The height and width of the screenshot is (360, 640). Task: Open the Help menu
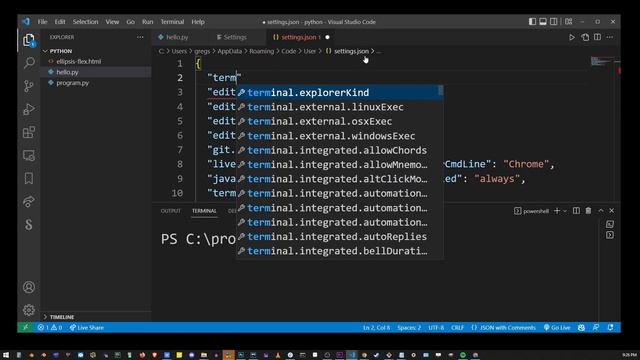pos(198,22)
